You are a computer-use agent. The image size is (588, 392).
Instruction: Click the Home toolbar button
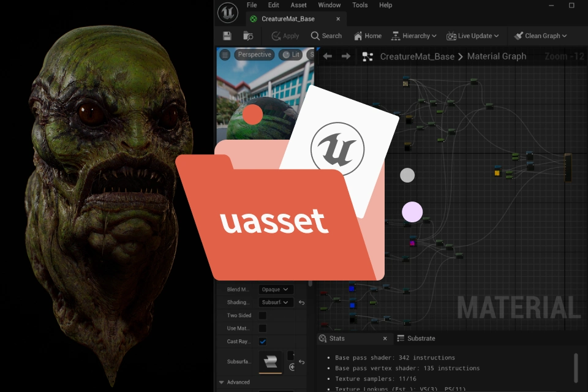coord(367,36)
